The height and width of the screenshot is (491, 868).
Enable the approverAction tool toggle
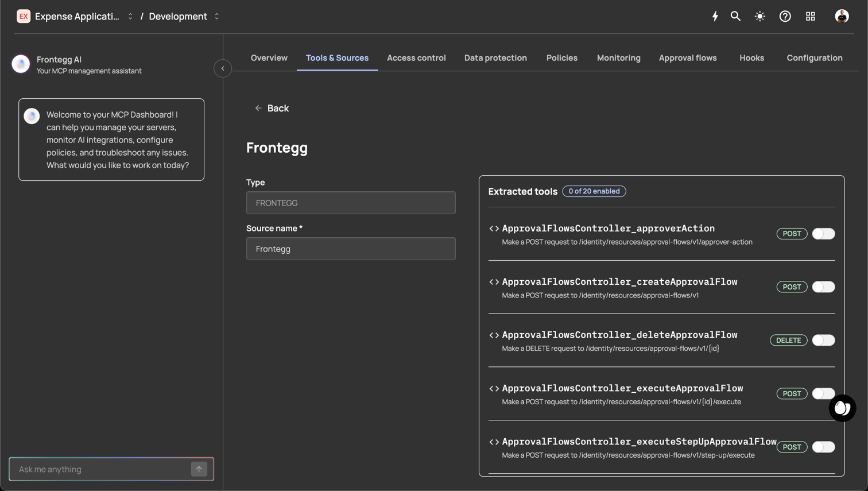(823, 234)
